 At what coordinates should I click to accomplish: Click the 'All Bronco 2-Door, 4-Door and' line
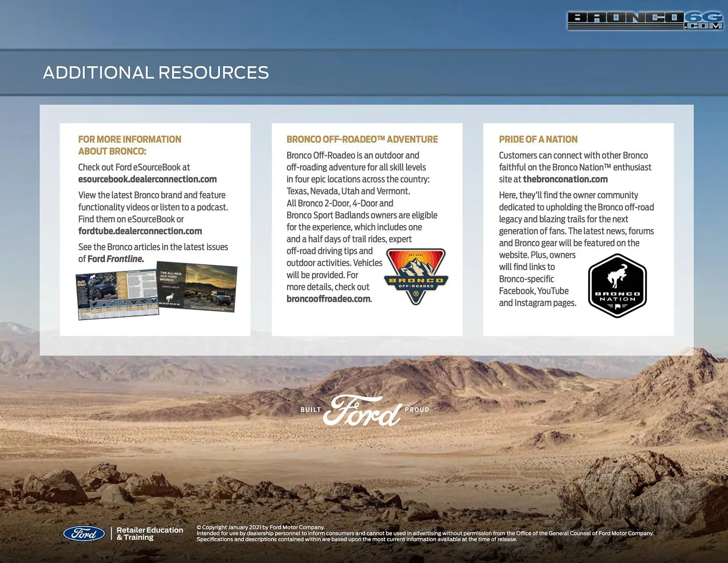340,203
